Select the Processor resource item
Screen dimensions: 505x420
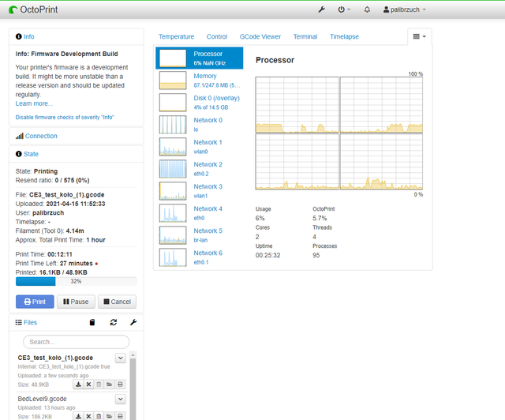(200, 58)
